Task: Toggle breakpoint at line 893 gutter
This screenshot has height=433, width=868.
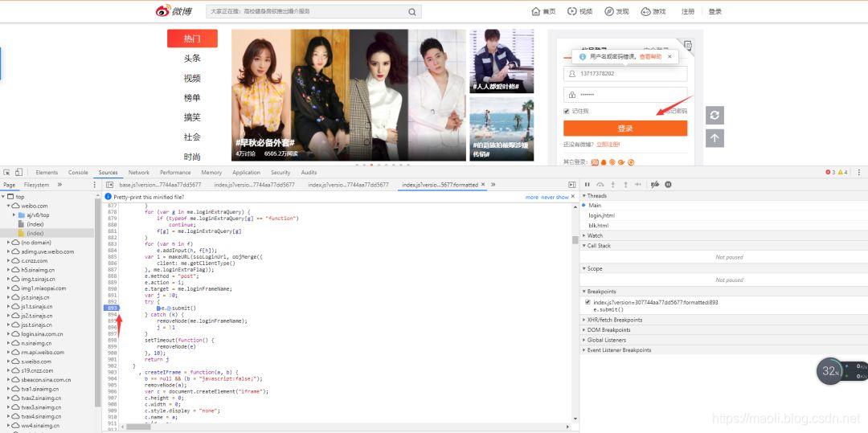Action: pos(111,308)
